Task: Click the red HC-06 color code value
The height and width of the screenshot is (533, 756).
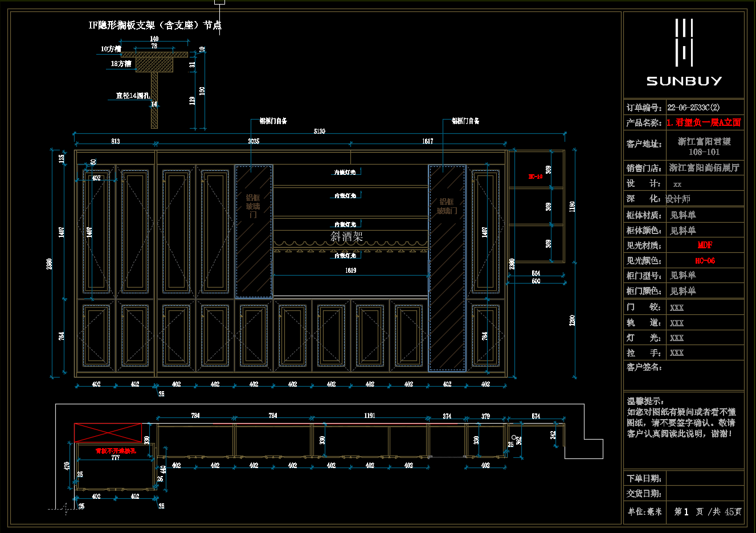Action: 705,261
